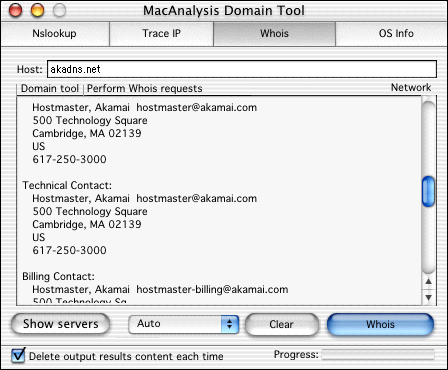Image resolution: width=448 pixels, height=370 pixels.
Task: Toggle Delete output results content each time
Action: tap(18, 355)
